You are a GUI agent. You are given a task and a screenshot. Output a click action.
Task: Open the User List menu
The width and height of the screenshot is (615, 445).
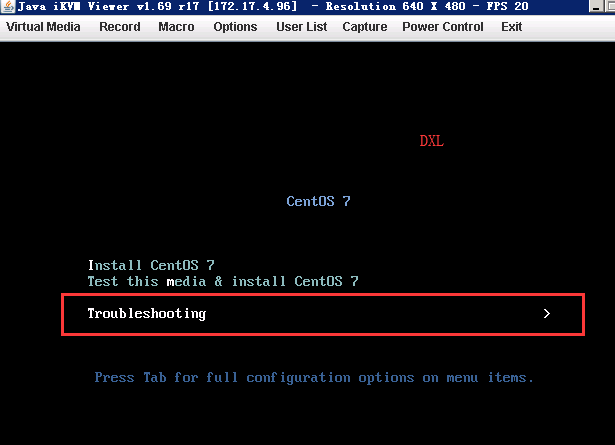(x=301, y=27)
